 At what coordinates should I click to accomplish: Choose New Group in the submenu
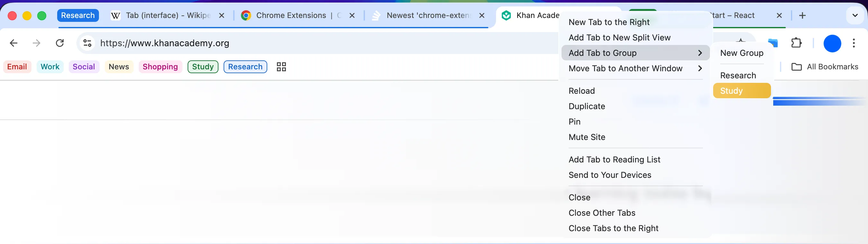(x=742, y=53)
